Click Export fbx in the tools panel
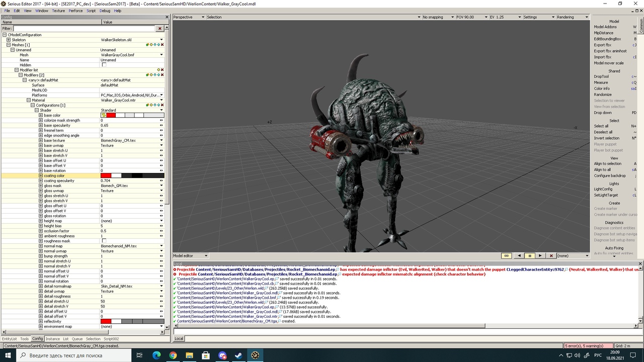644x362 pixels. coord(602,45)
